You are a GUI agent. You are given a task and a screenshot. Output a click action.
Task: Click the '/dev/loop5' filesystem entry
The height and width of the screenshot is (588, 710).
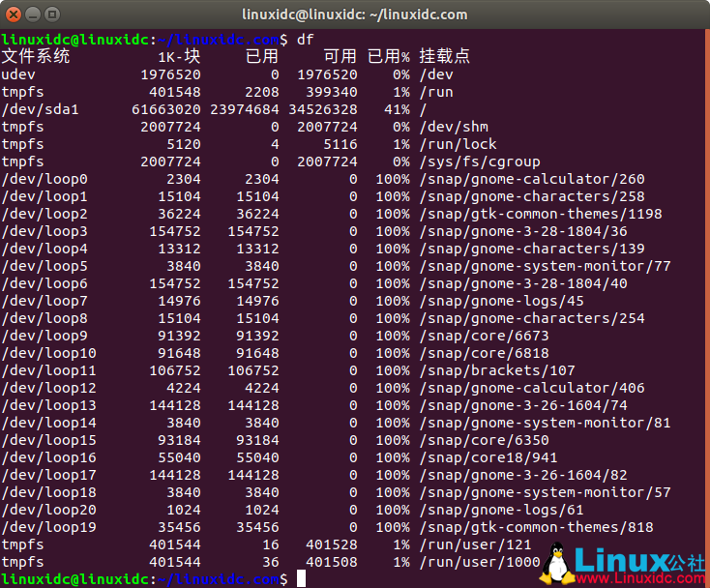coord(44,266)
